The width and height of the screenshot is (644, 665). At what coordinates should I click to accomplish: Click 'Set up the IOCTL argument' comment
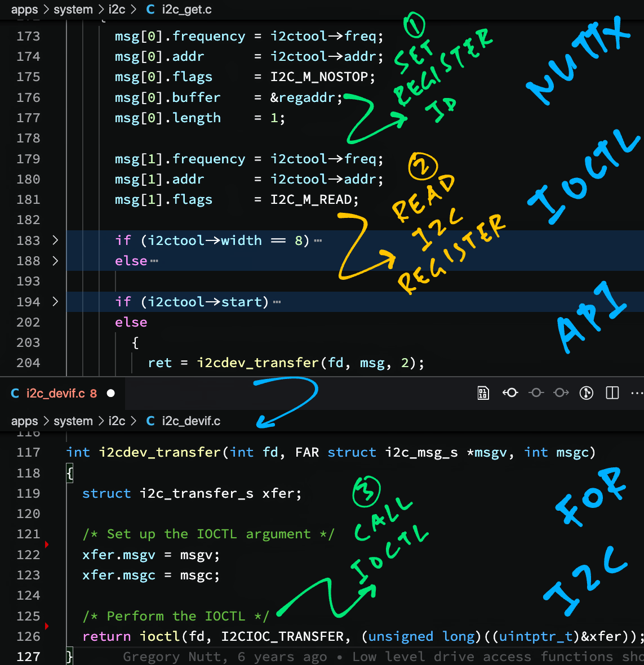[x=208, y=534]
